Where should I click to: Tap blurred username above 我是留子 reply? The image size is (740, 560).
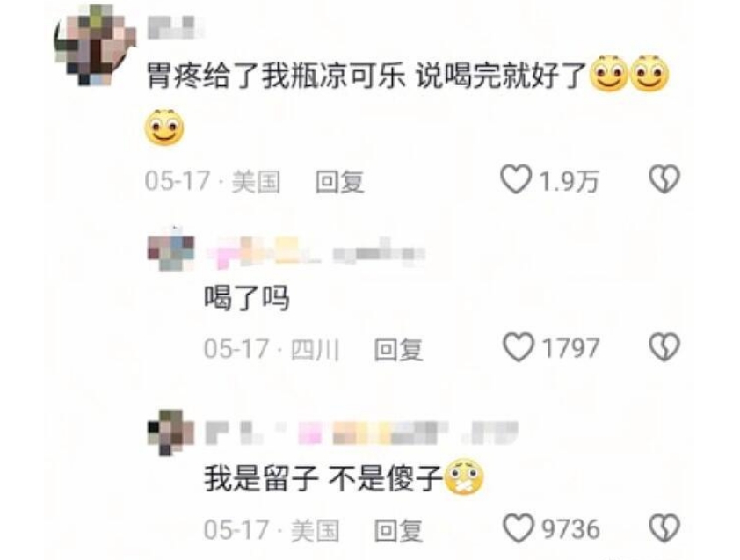coord(362,433)
